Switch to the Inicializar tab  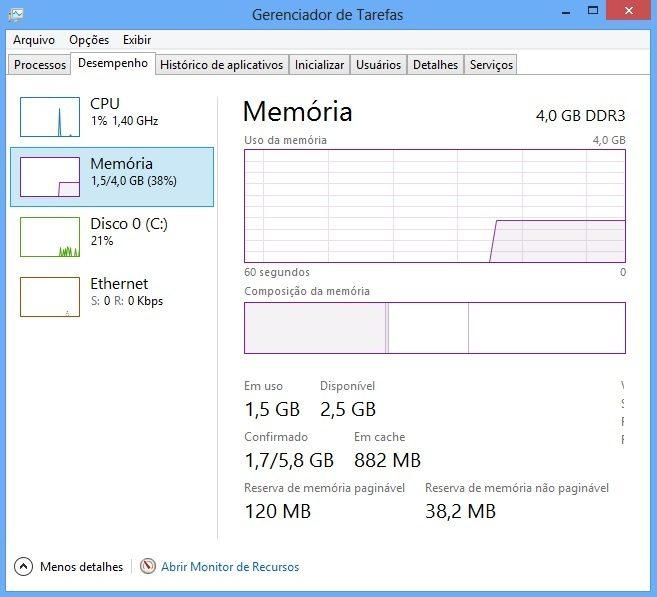319,65
